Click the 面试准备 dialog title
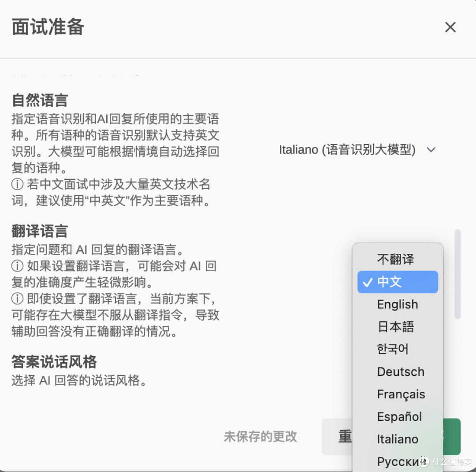 tap(48, 27)
